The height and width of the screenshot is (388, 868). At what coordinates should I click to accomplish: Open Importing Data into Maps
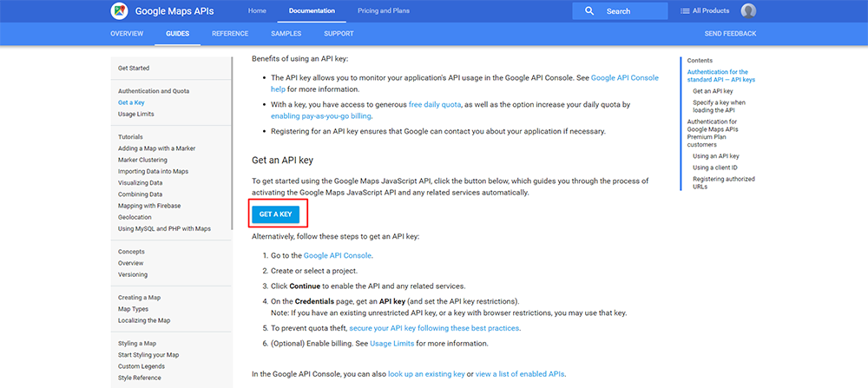click(x=153, y=172)
